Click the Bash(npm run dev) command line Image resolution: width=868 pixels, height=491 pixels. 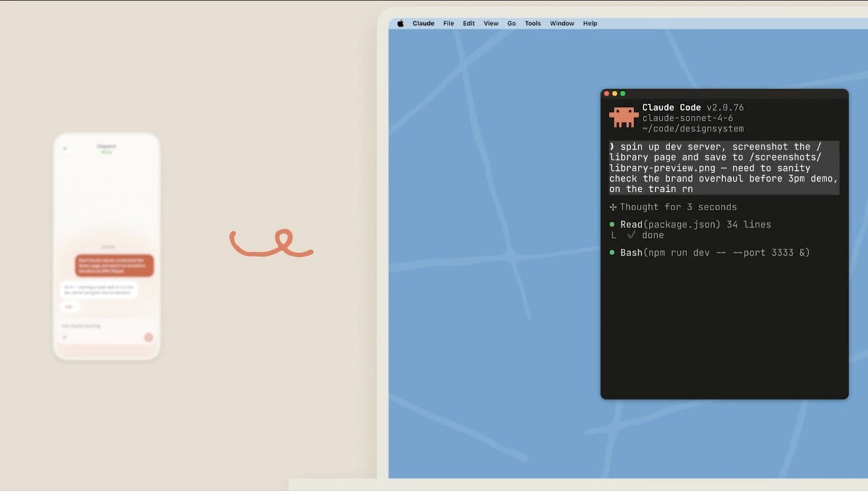[709, 252]
